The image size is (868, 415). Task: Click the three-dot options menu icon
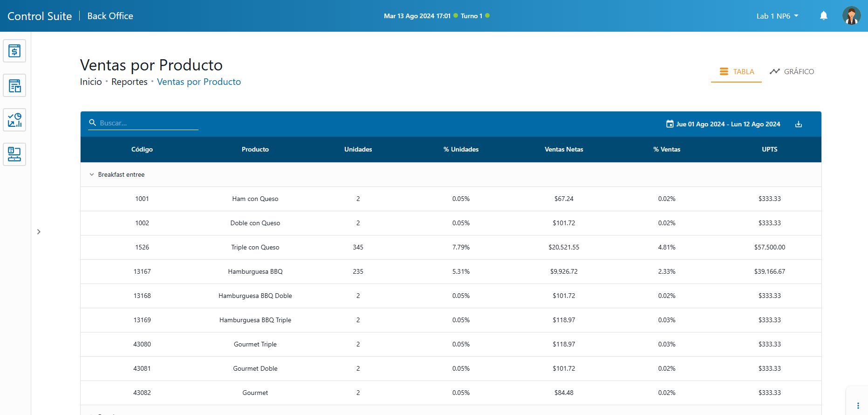tap(858, 406)
